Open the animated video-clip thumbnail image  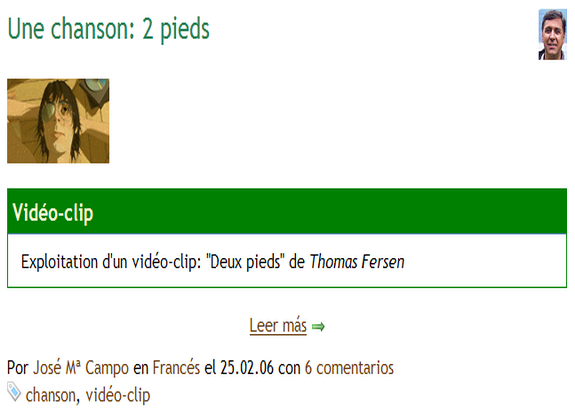58,121
